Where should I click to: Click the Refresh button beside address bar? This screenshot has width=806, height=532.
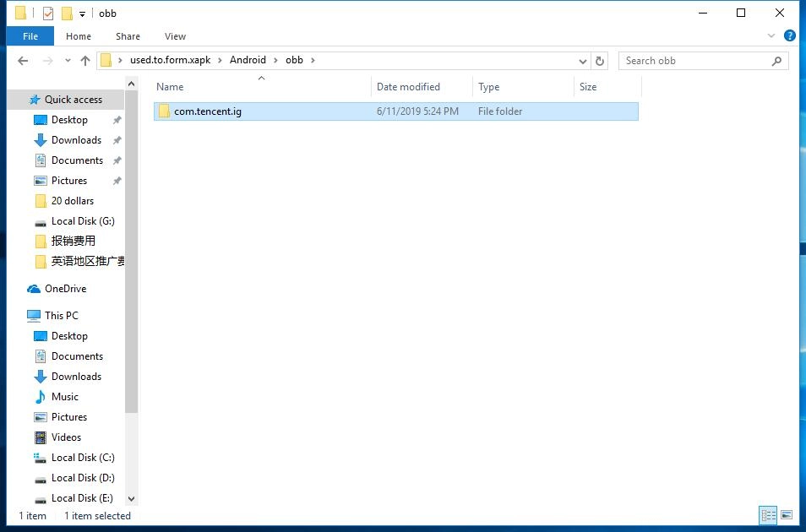click(600, 61)
